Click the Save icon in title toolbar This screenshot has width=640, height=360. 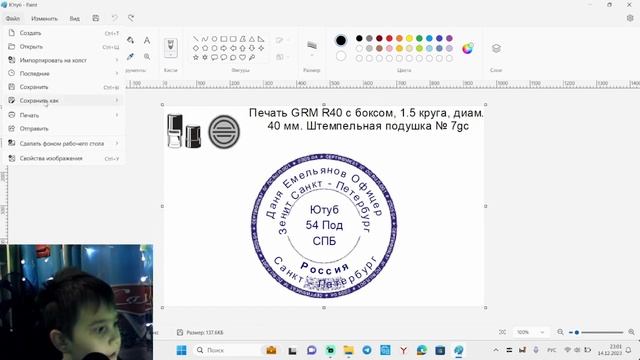[x=96, y=18]
